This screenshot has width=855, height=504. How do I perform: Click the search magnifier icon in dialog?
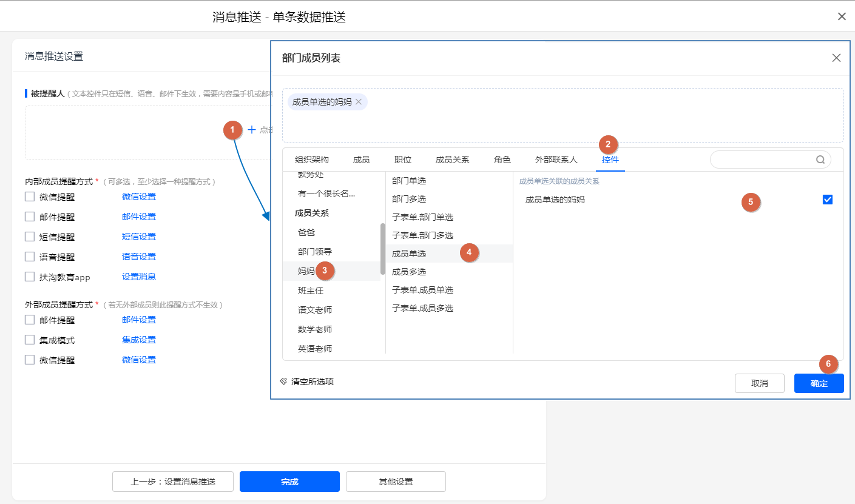click(820, 160)
